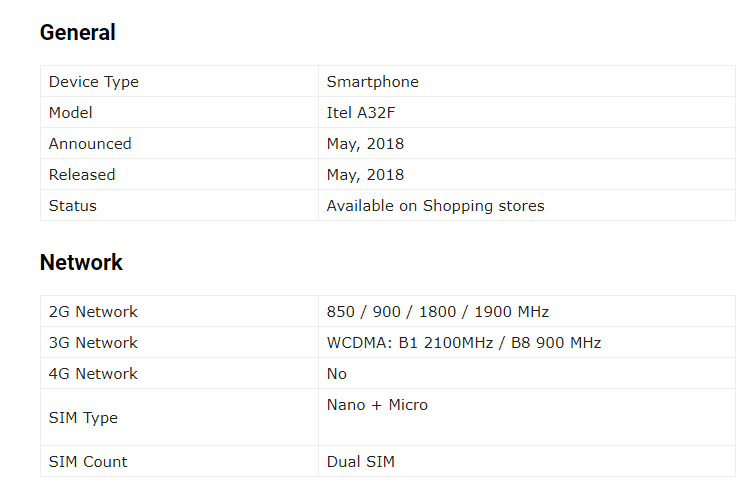Click the Announced label

pyautogui.click(x=90, y=144)
